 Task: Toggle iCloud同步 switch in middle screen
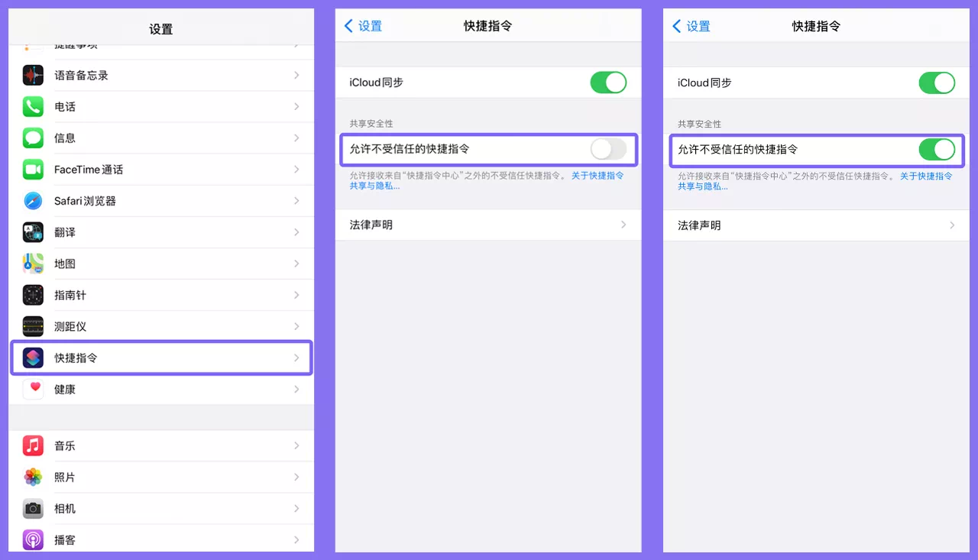(608, 82)
